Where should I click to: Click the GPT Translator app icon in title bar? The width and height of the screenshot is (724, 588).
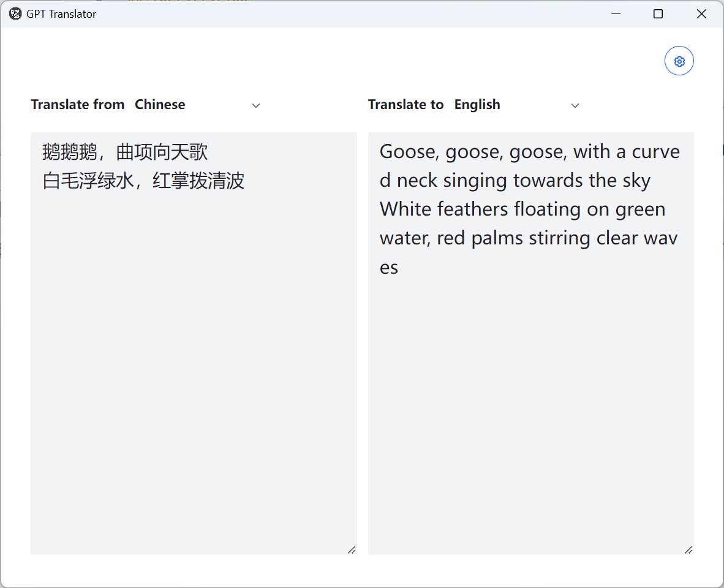[15, 14]
